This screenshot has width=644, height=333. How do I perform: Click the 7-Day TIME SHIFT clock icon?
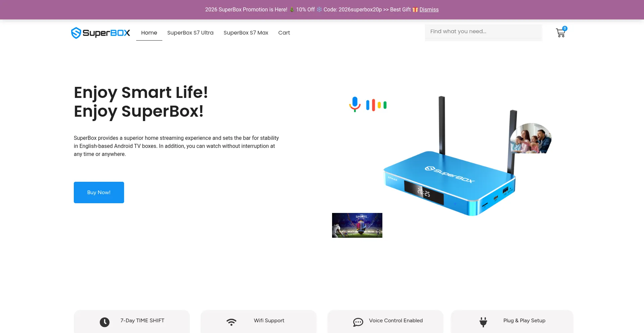[105, 322]
